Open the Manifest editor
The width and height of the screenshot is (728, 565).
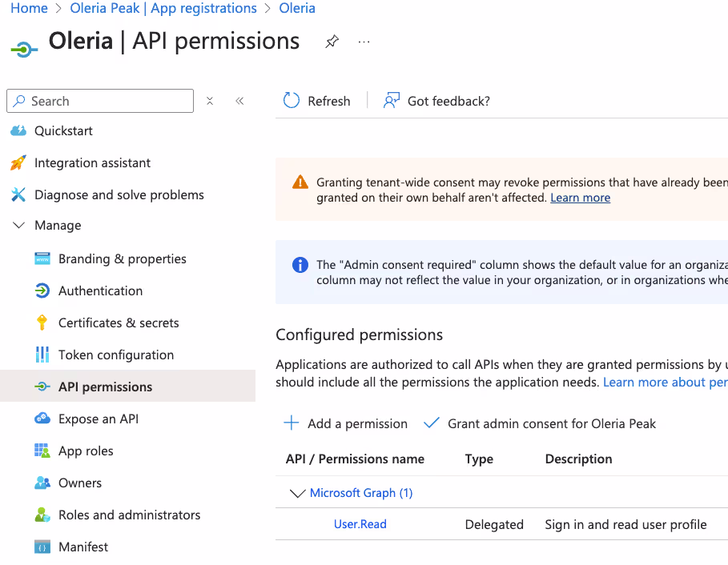pos(83,547)
